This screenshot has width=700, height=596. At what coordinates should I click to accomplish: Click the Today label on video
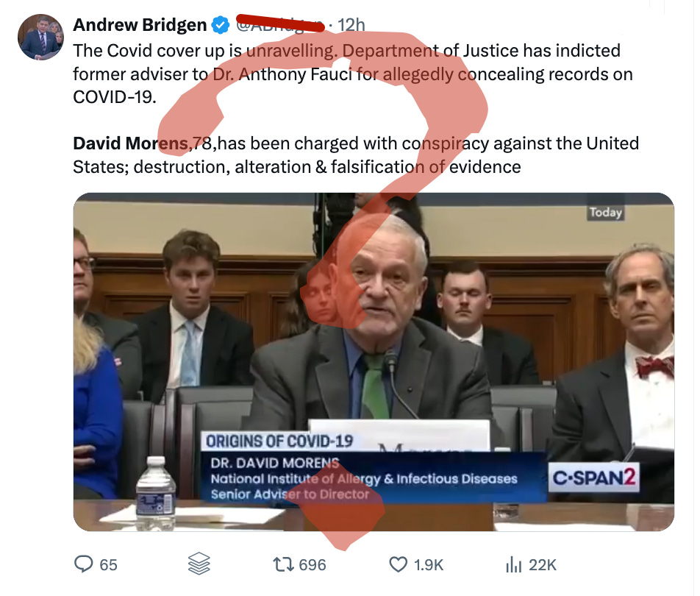pos(605,212)
